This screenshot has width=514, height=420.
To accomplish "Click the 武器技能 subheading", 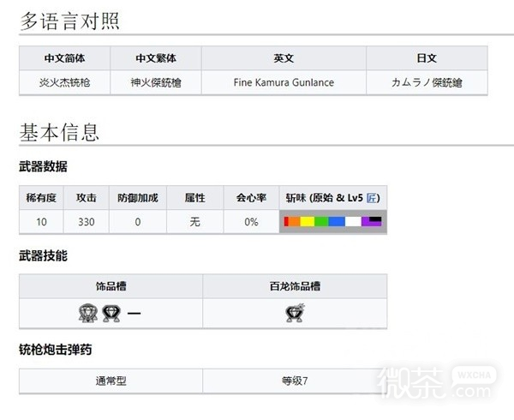I will click(x=43, y=255).
